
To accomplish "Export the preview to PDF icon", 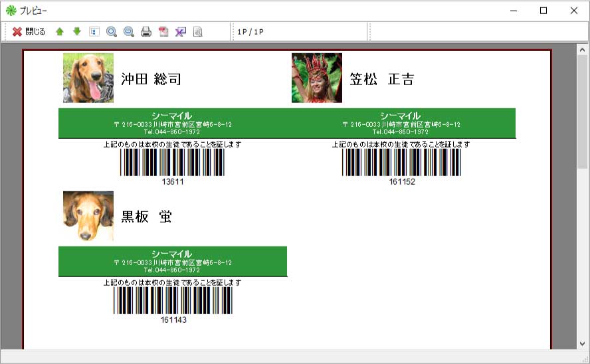I will pyautogui.click(x=163, y=32).
